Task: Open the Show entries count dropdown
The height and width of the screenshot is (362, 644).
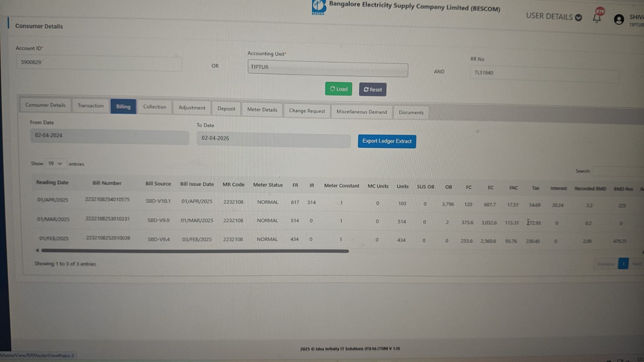Action: click(55, 163)
